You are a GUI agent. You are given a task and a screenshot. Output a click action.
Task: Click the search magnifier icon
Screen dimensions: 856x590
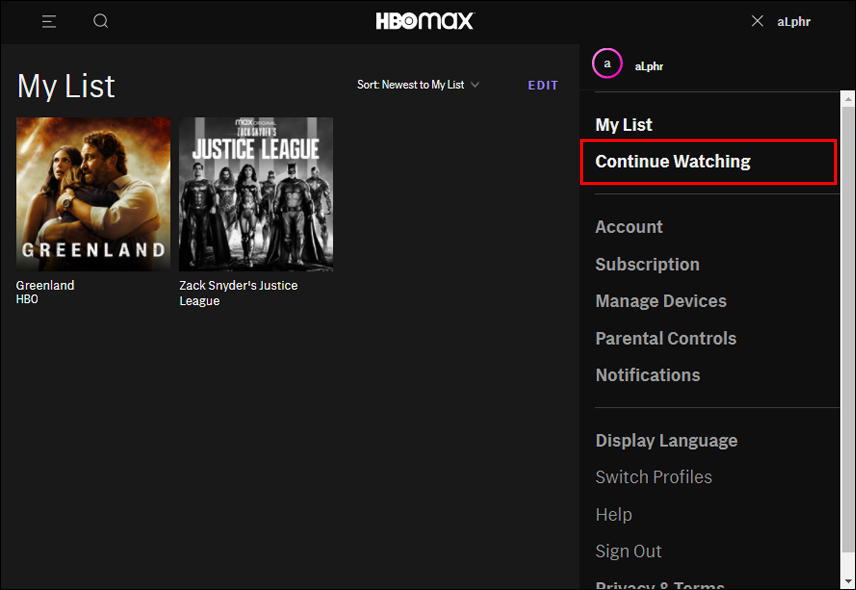[101, 21]
